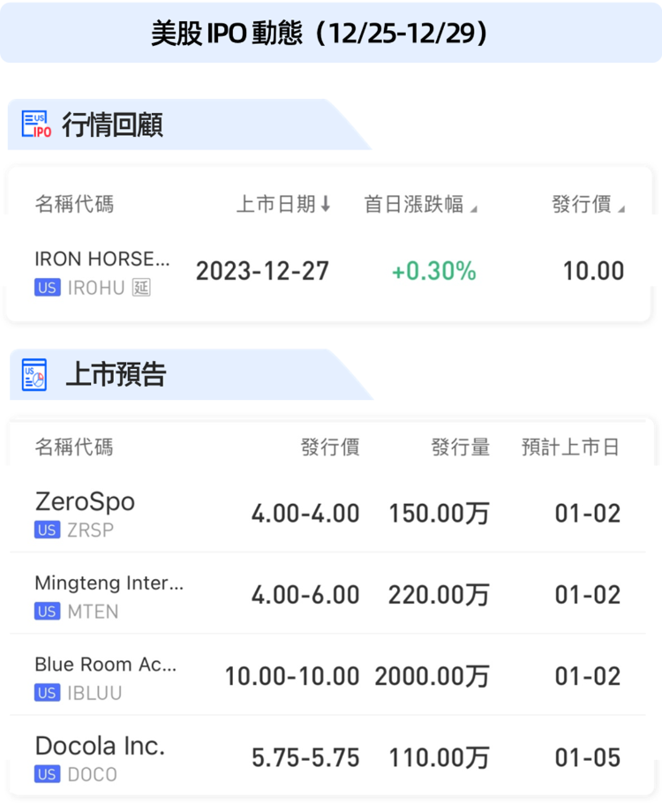Click the US badge next to DOCO
This screenshot has height=812, width=662.
point(48,774)
